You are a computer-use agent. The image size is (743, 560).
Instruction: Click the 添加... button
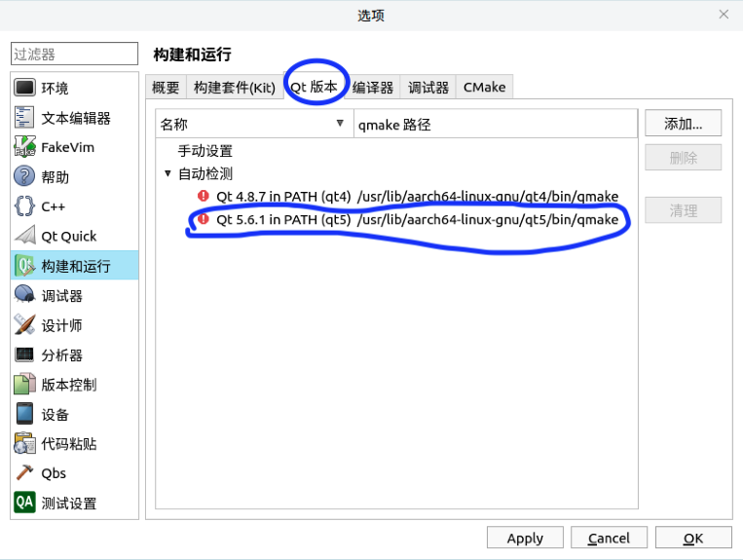click(x=683, y=123)
